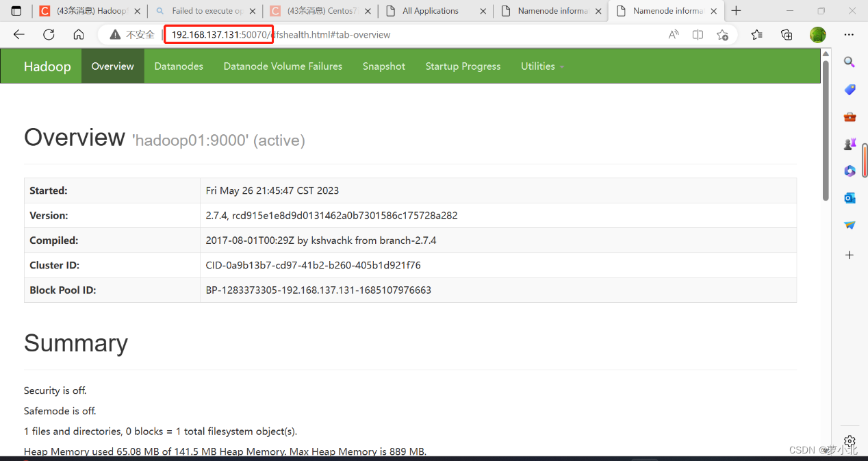The image size is (868, 461).
Task: Close the Centos7 tab
Action: coord(368,11)
